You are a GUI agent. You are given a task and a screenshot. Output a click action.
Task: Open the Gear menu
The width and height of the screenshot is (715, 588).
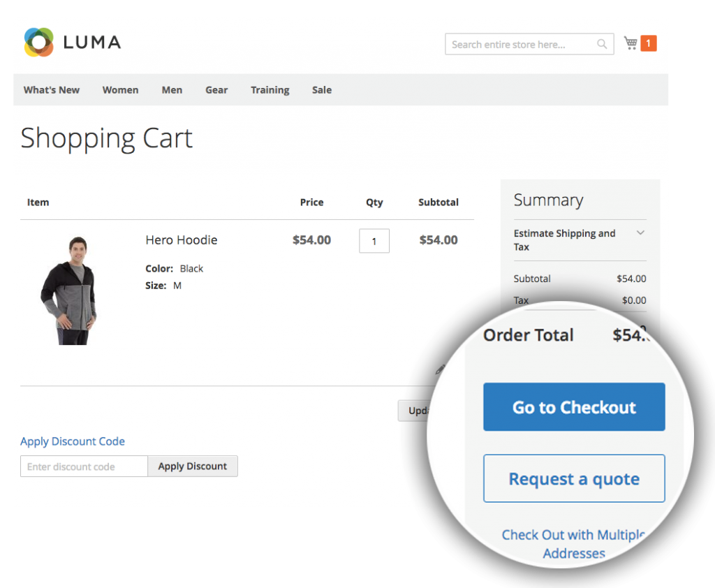pyautogui.click(x=216, y=90)
